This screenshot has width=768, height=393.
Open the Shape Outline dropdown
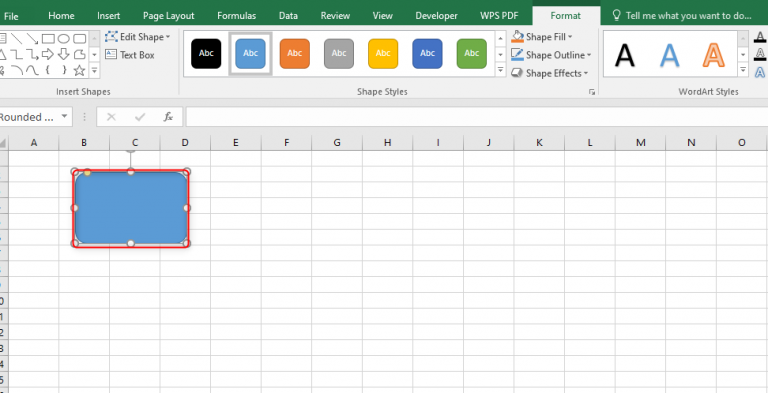tap(551, 55)
